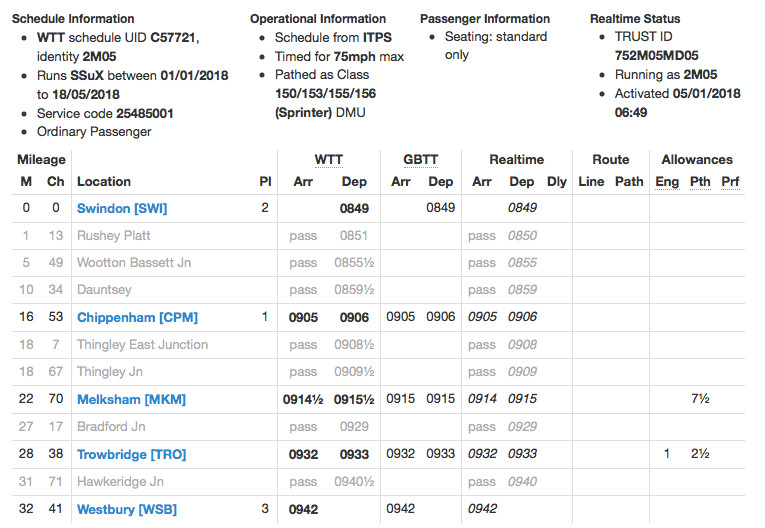The width and height of the screenshot is (765, 528).
Task: Click the Allowances column header
Action: point(696,159)
